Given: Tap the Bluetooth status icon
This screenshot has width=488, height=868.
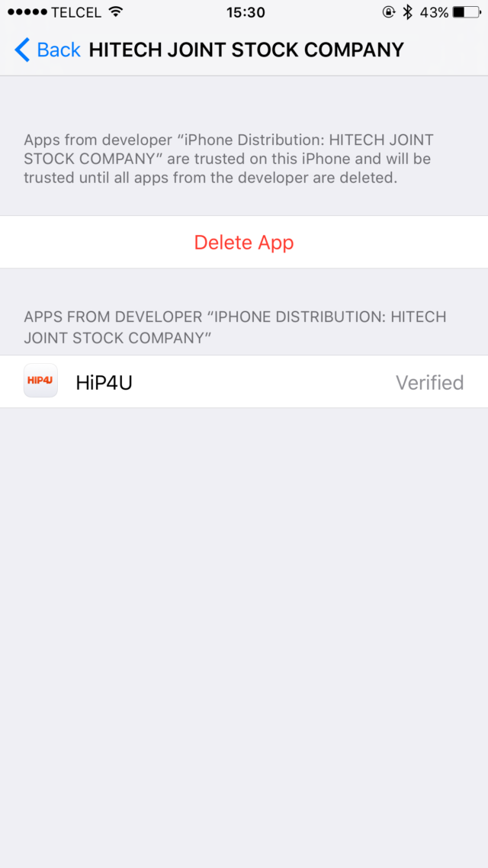Looking at the screenshot, I should point(408,12).
